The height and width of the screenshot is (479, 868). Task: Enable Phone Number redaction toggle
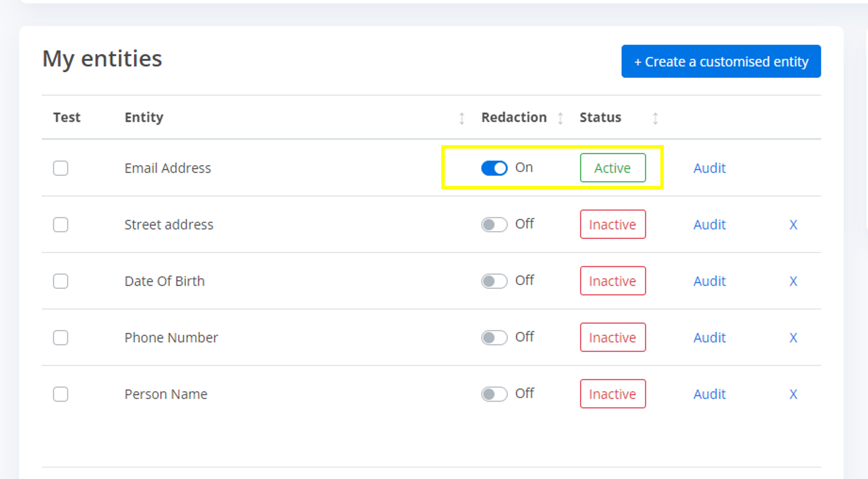pos(494,337)
